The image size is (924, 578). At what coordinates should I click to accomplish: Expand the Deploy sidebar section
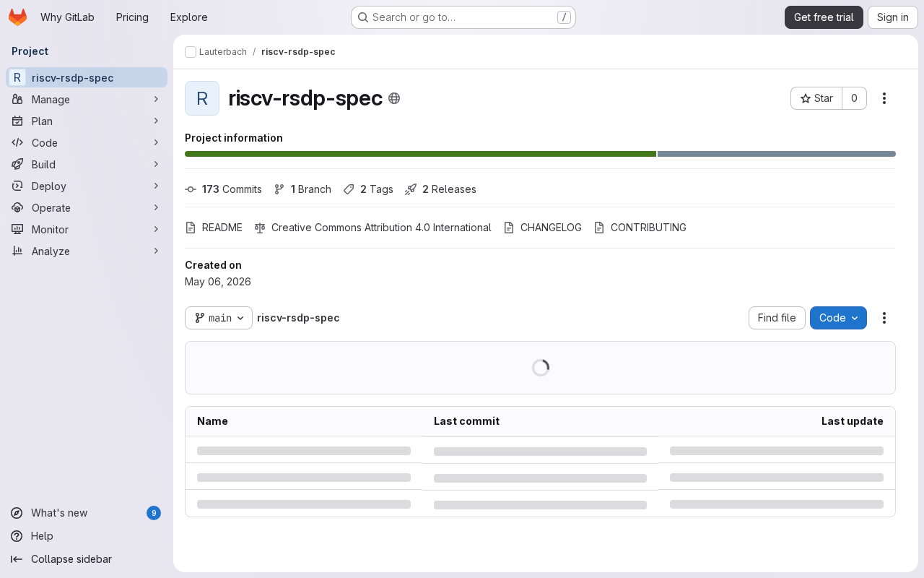[x=156, y=186]
